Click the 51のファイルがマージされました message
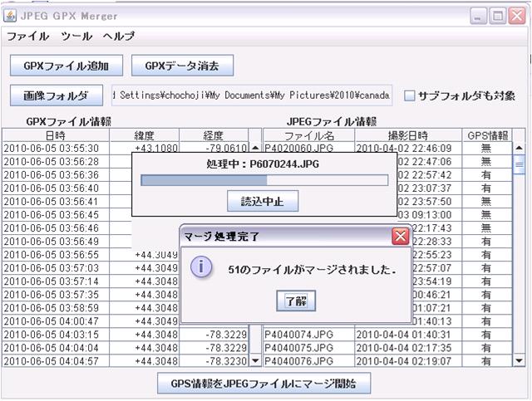This screenshot has height=401, width=532. click(313, 270)
